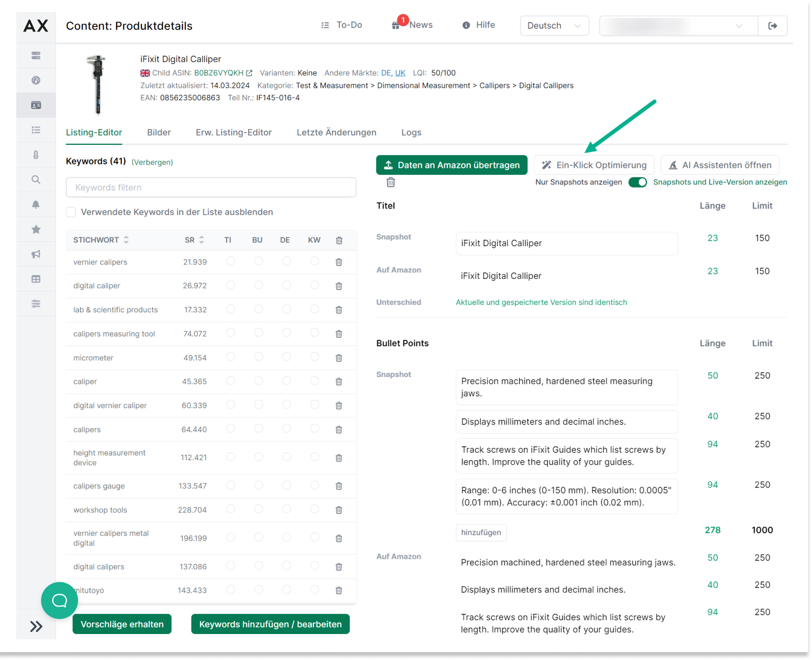Switch to the Logs tab
Viewport: 812px width, 660px height.
point(411,133)
